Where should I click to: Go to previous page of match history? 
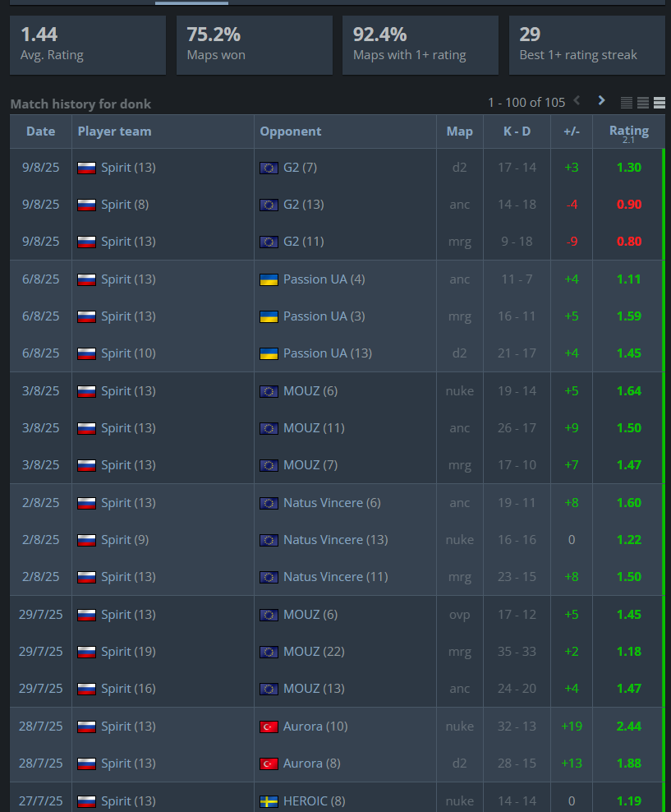point(577,100)
